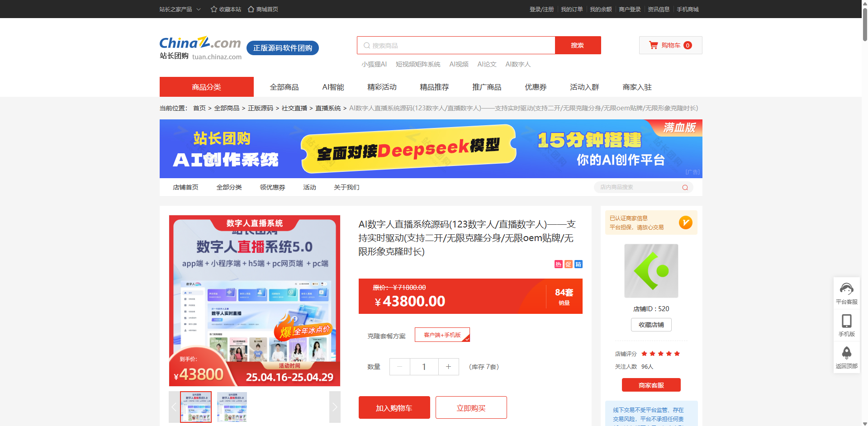Click the 搜索商品 search input

click(456, 45)
